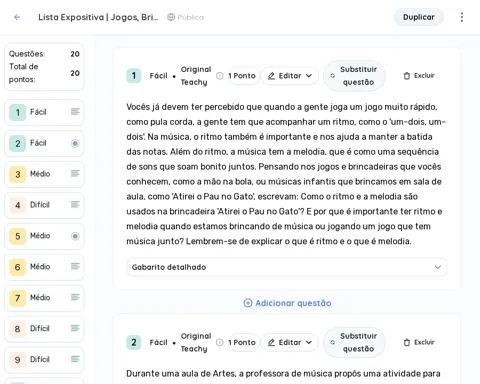Click the text-lines icon on sidebar question 8
This screenshot has width=480, height=384.
[75, 328]
